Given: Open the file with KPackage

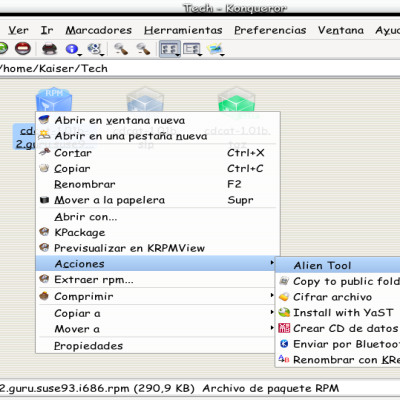Looking at the screenshot, I should 158,232.
